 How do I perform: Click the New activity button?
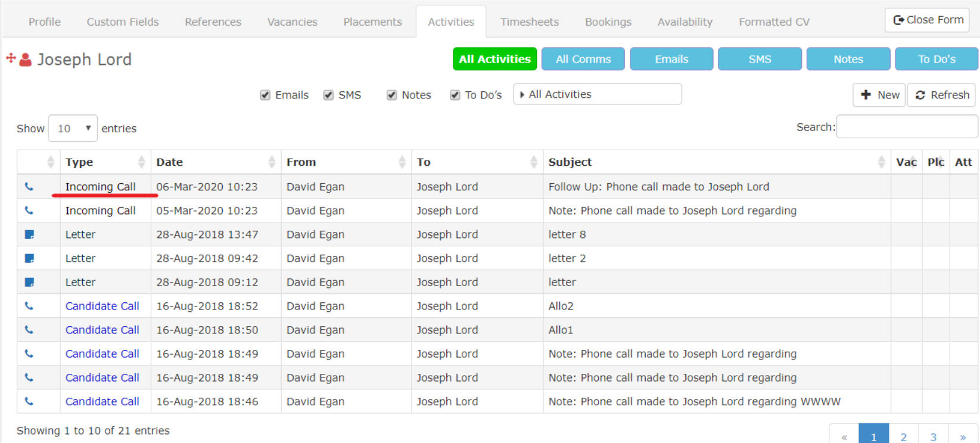[879, 95]
